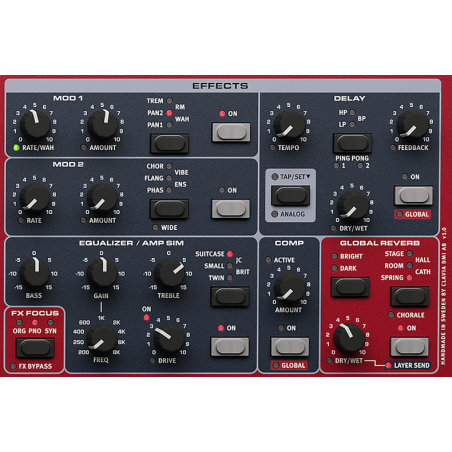Click the PNO focus red LED
Screen dimensions: 452x452
click(35, 322)
